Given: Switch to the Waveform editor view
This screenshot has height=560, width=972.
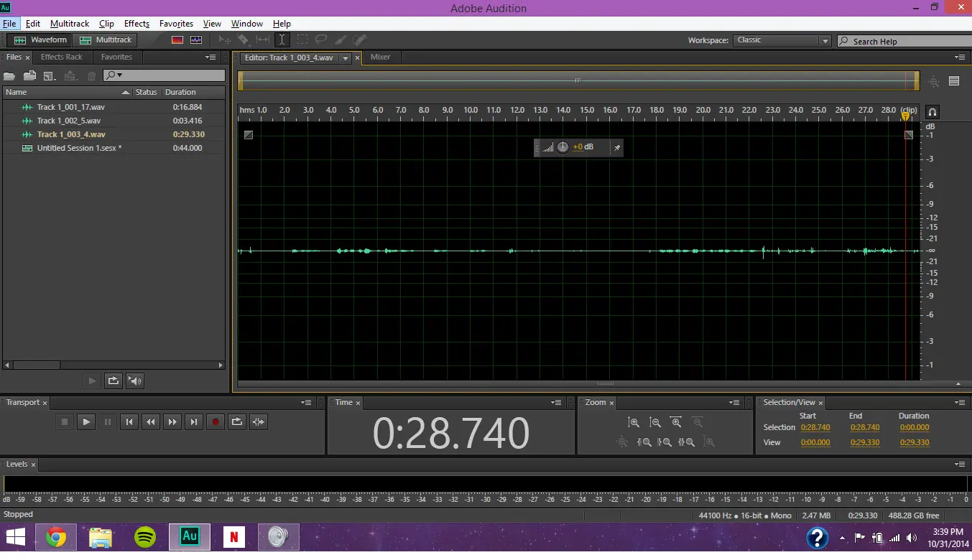Looking at the screenshot, I should 40,40.
